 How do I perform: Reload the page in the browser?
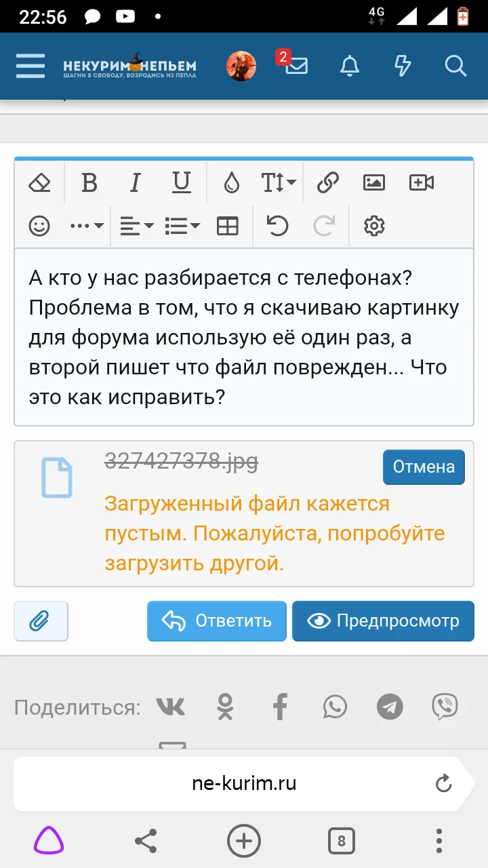click(x=443, y=784)
